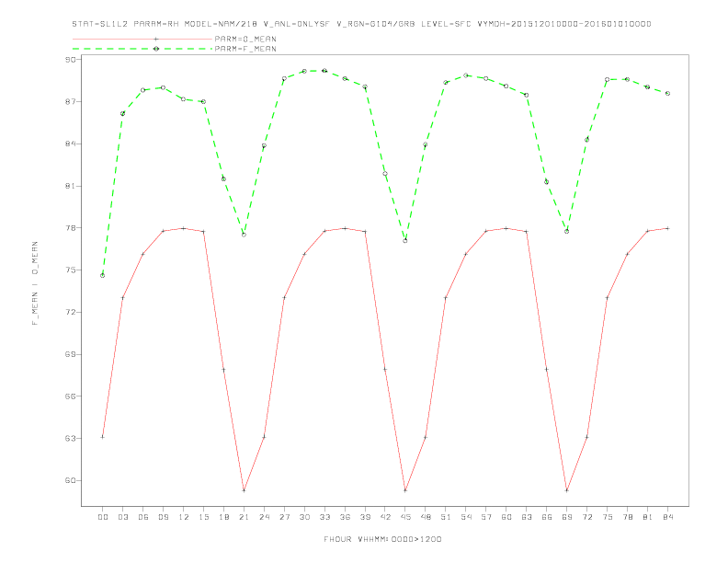This screenshot has width=728, height=563.
Task: Click the x-axis title FHOUR VHHMM
Action: pos(382,539)
